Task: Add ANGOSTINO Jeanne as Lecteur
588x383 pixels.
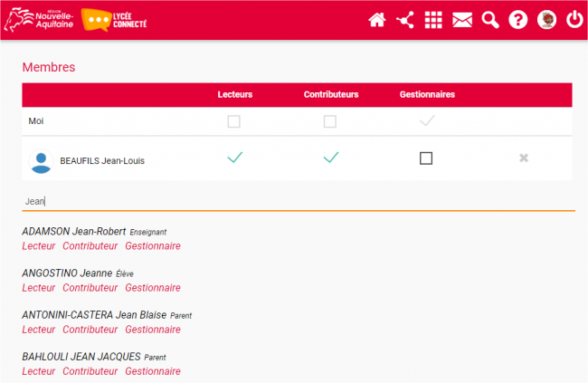Action: coord(39,288)
